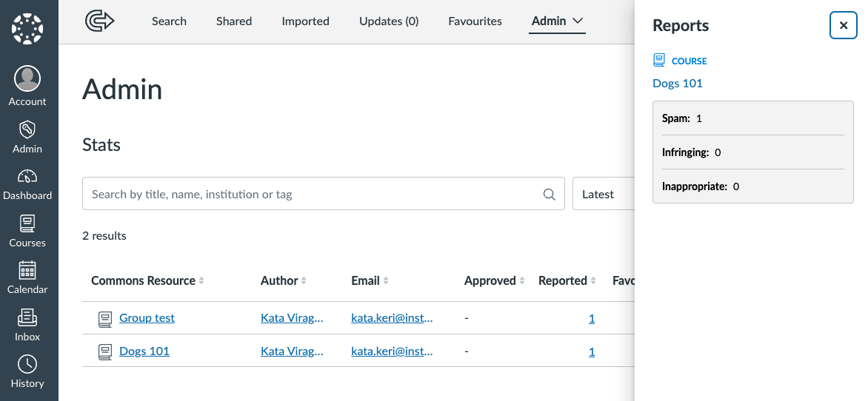Close the Reports panel
The height and width of the screenshot is (401, 868).
pos(843,26)
